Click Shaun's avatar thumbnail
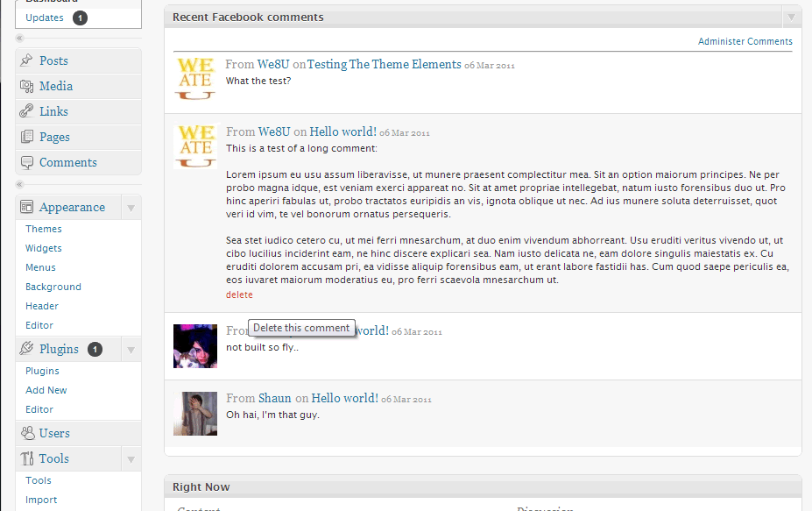 195,414
